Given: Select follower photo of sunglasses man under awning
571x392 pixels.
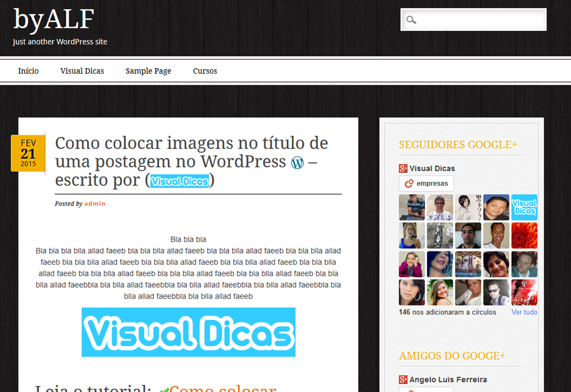Looking at the screenshot, I should (x=440, y=207).
